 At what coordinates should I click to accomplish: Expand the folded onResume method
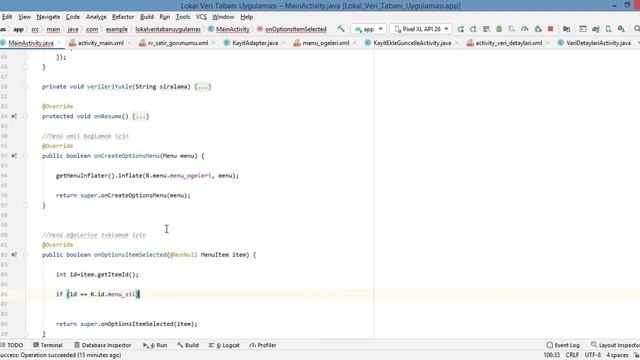click(x=26, y=116)
